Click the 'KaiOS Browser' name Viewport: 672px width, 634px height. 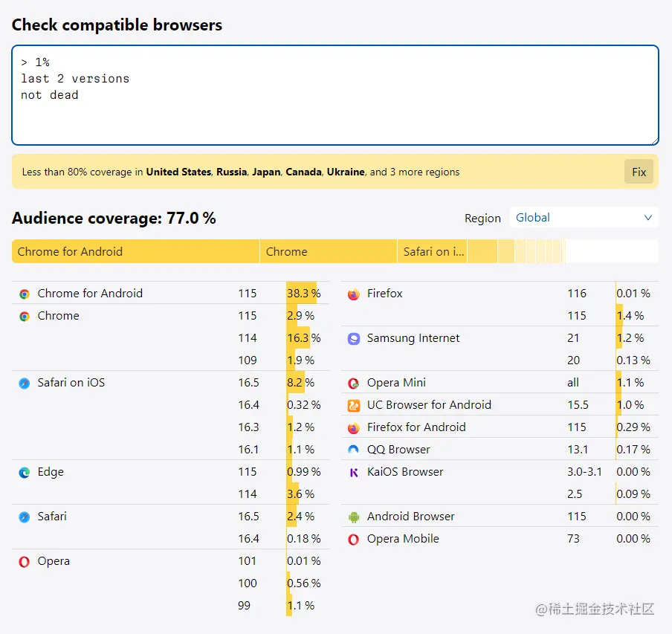click(405, 472)
